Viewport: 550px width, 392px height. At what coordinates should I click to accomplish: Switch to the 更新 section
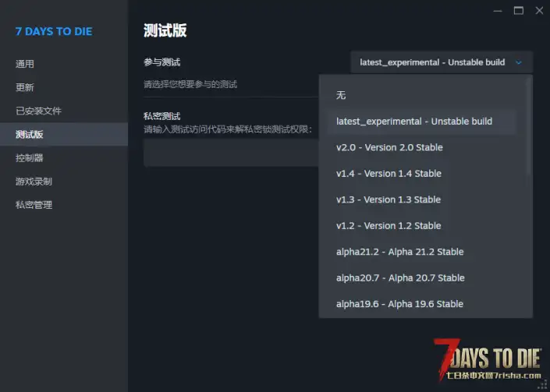pyautogui.click(x=25, y=87)
